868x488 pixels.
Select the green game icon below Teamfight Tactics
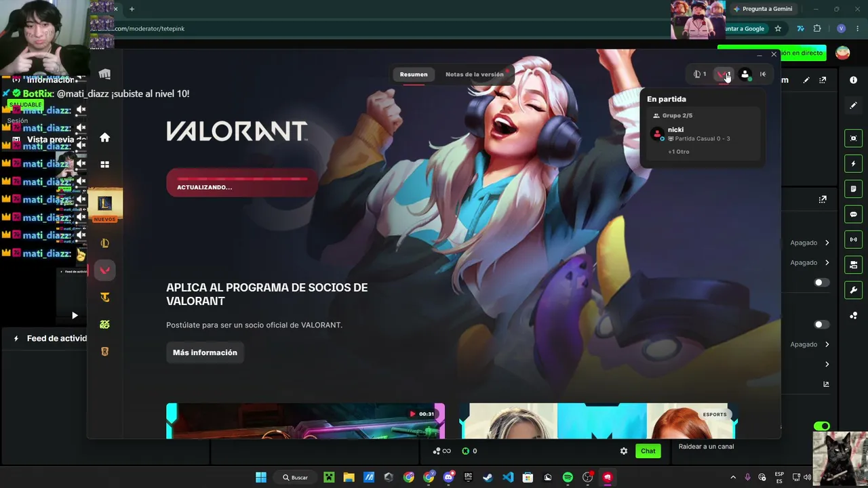coord(104,325)
